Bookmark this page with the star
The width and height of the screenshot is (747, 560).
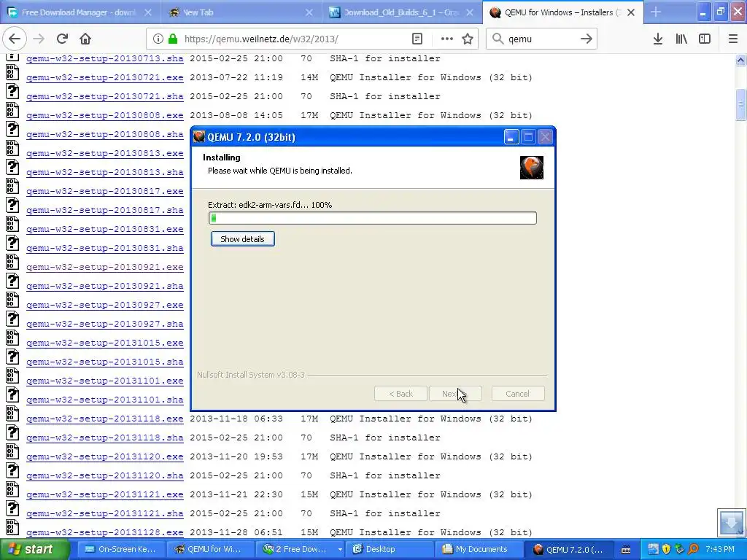coord(468,39)
